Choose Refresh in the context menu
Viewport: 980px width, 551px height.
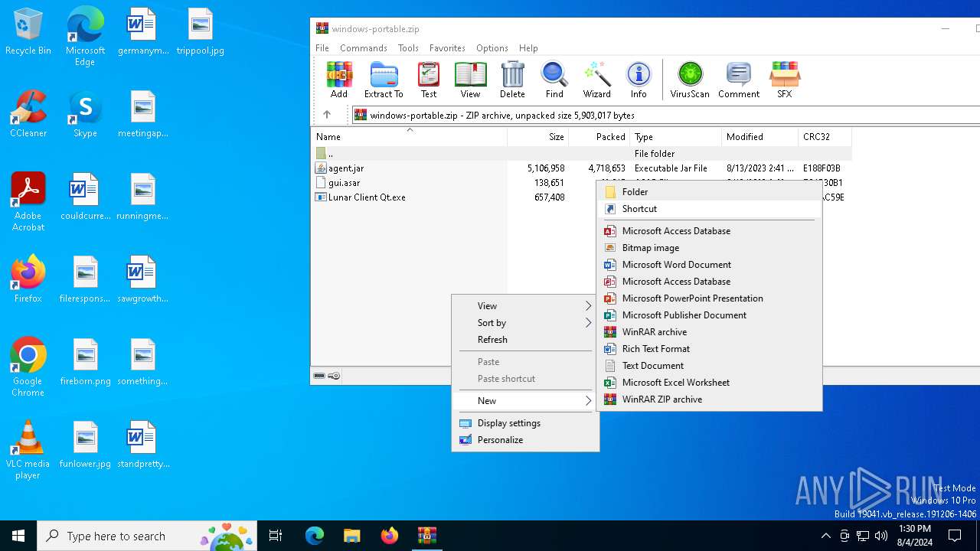(525, 339)
